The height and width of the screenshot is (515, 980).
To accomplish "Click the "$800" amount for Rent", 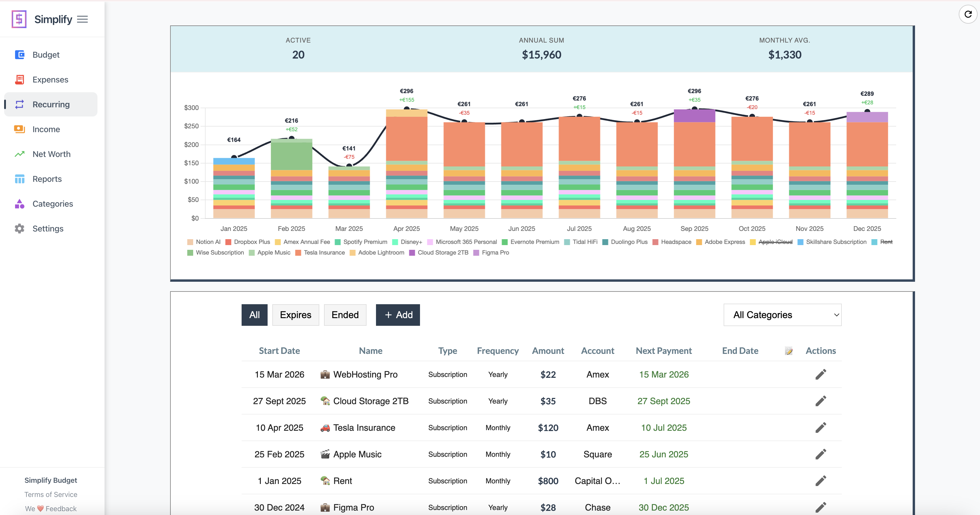I will point(548,481).
